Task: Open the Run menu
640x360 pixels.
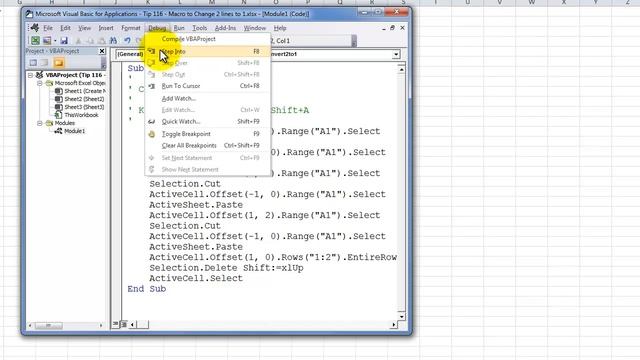Action: tap(179, 28)
